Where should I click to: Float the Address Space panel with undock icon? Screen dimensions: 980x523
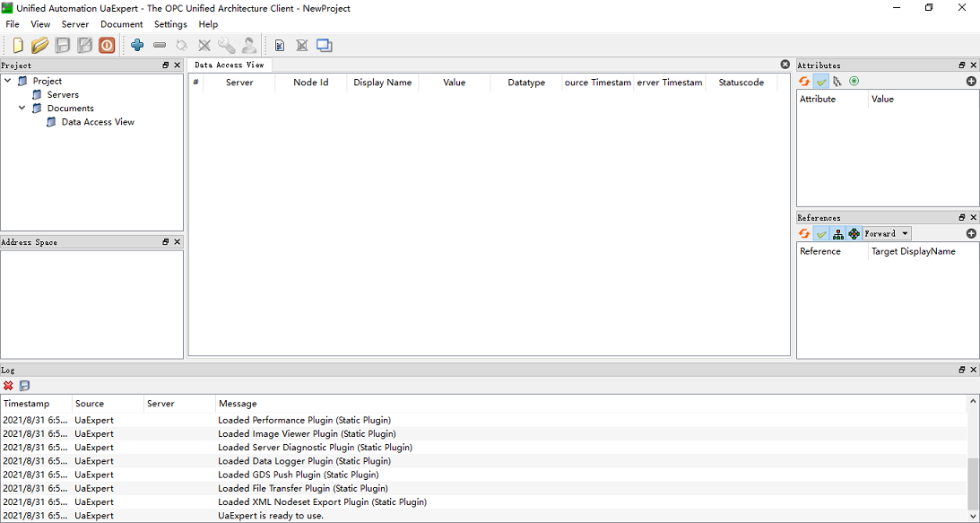(166, 241)
